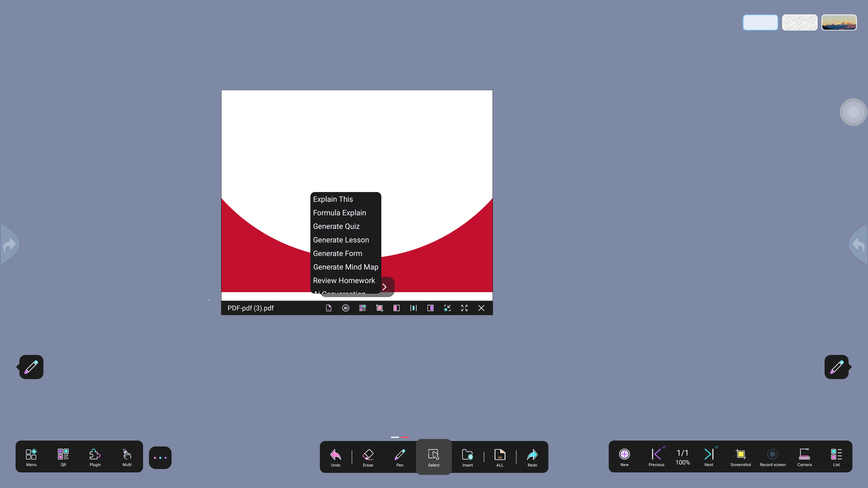Choose Formula Explain from AI menu
868x488 pixels.
(x=339, y=213)
